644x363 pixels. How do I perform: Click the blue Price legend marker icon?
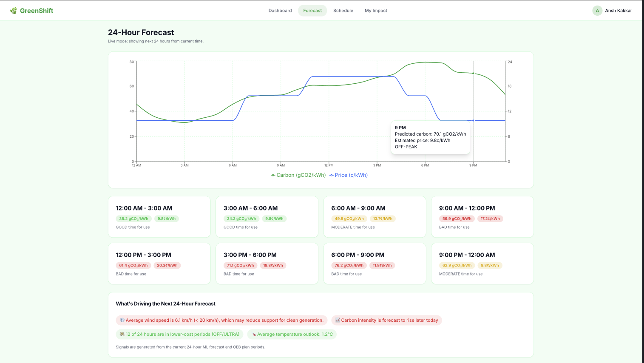tap(331, 175)
